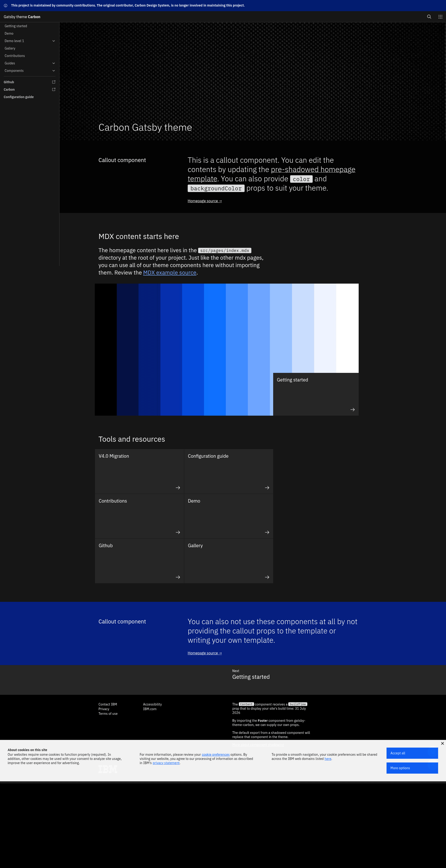Click the white color stripe in the image

click(347, 328)
